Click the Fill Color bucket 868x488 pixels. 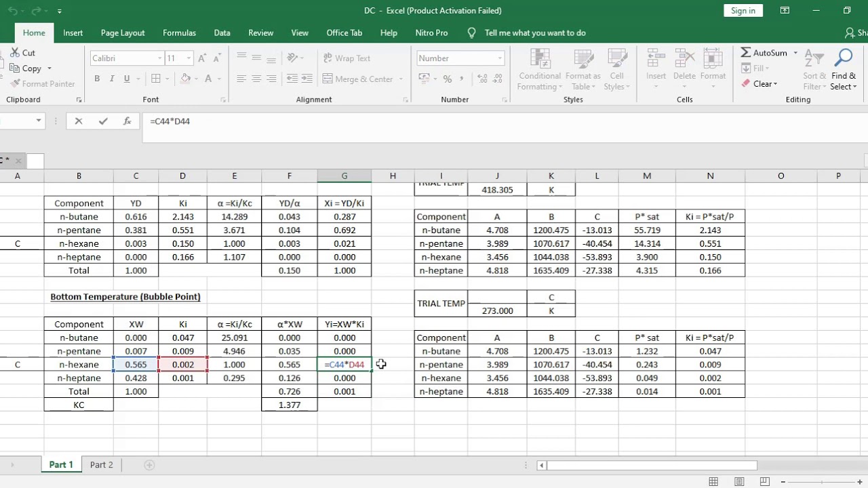[184, 79]
